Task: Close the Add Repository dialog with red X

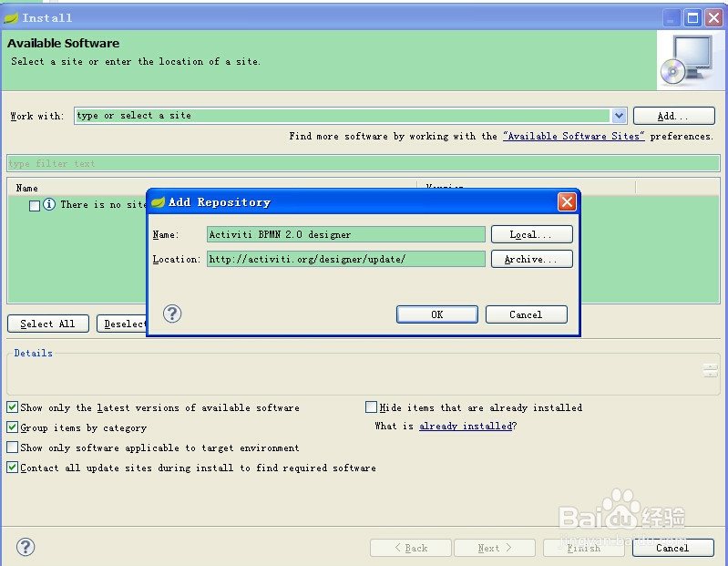Action: tap(567, 202)
